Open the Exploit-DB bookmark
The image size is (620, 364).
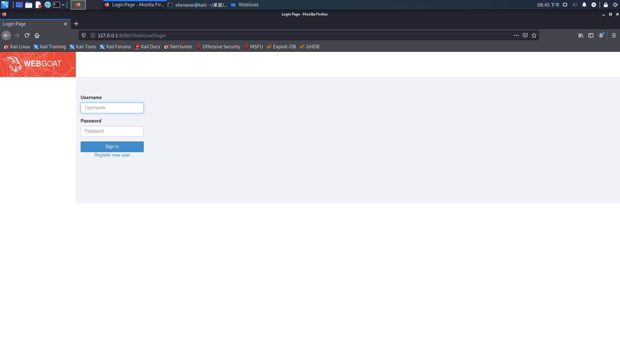tap(281, 46)
